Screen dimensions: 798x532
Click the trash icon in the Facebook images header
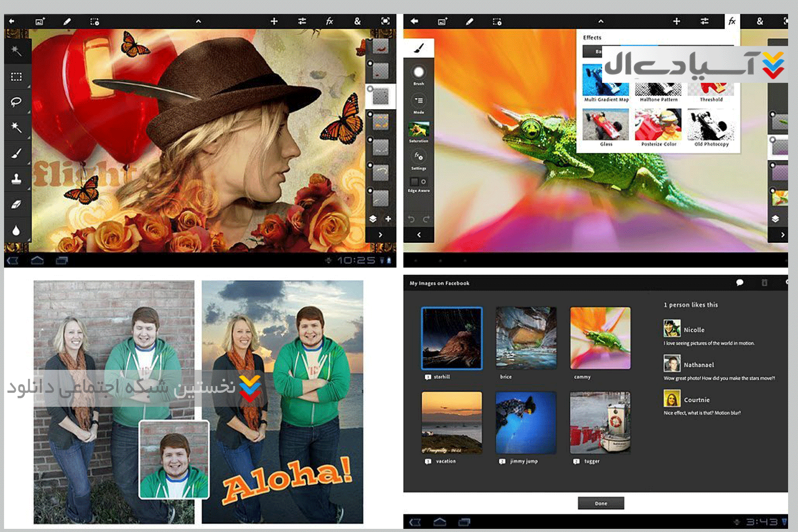pos(764,283)
